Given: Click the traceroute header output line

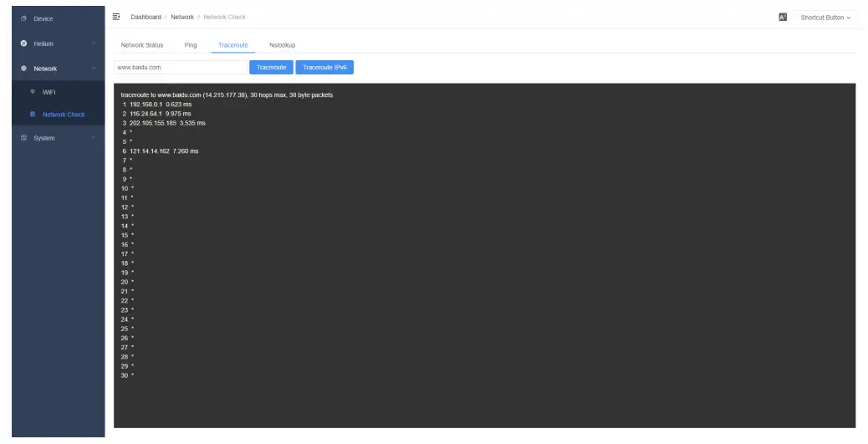Looking at the screenshot, I should tap(227, 95).
